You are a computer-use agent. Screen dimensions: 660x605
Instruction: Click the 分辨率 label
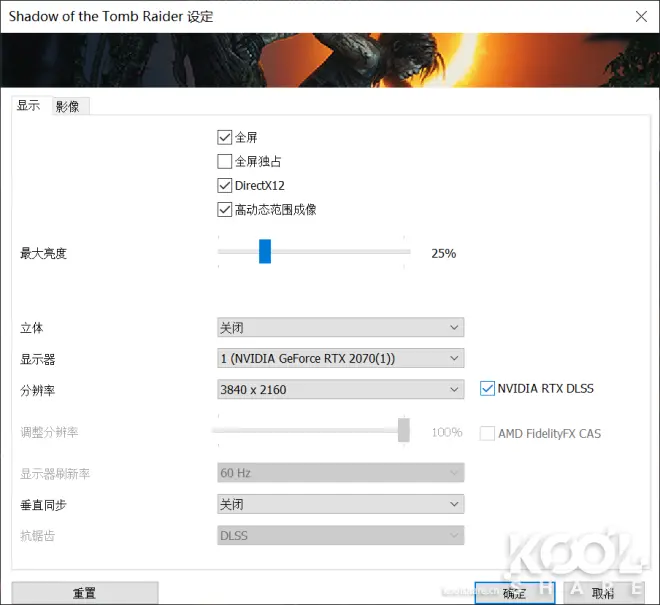pos(37,390)
